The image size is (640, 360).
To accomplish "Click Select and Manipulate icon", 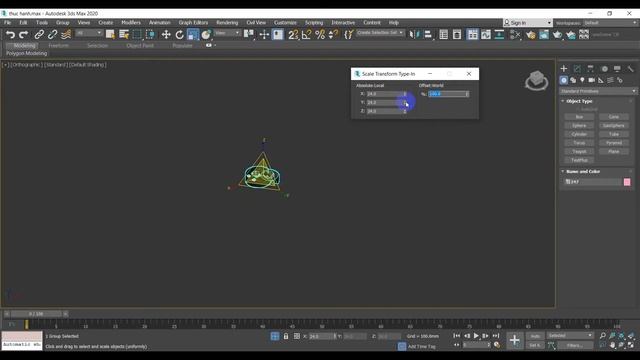I will point(264,35).
